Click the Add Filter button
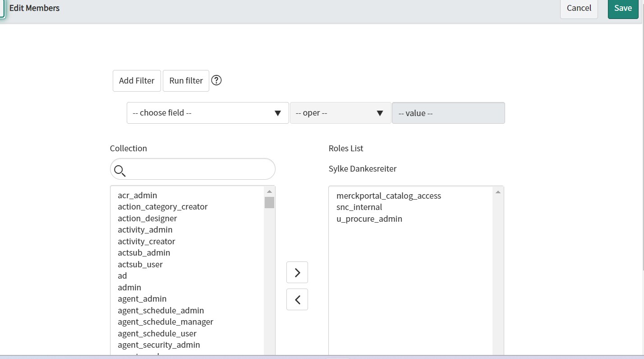Viewport: 644px width, 359px height. [x=137, y=80]
